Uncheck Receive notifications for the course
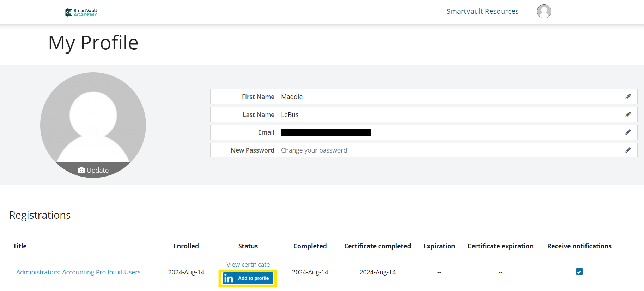644x291 pixels. tap(579, 272)
